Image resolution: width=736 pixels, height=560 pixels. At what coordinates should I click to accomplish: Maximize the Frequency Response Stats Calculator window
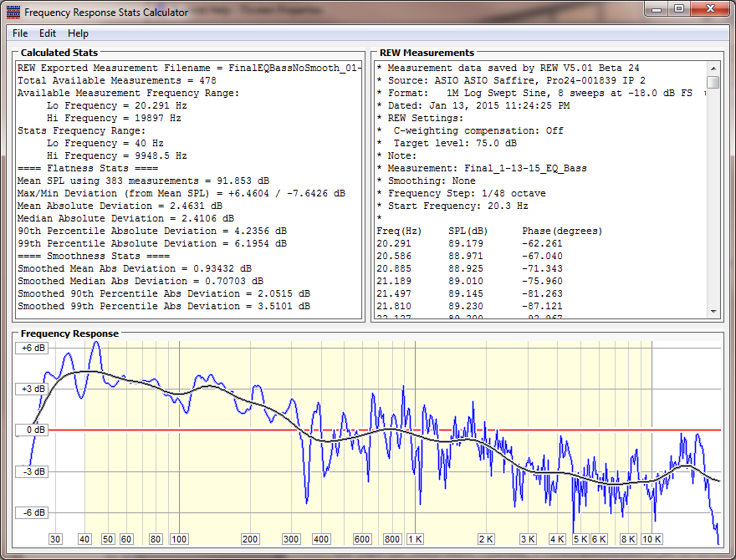click(x=679, y=9)
